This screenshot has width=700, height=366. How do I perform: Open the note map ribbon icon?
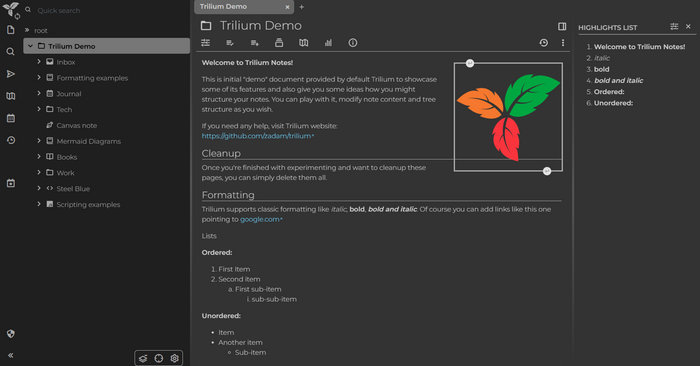tap(304, 43)
